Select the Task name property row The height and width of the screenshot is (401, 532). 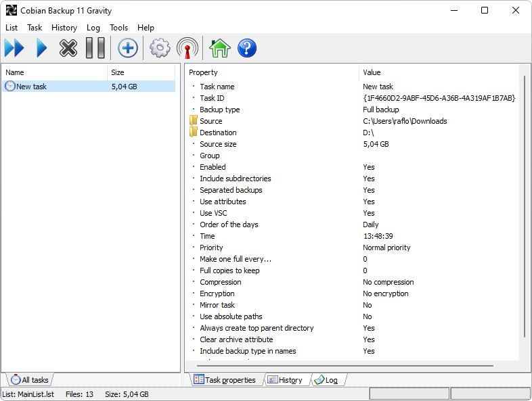[x=352, y=87]
